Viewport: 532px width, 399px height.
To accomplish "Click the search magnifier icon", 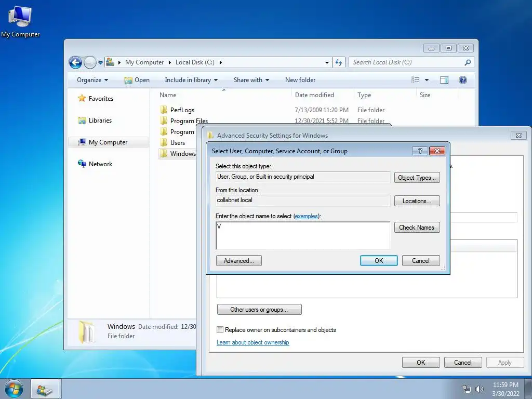I will (x=468, y=62).
